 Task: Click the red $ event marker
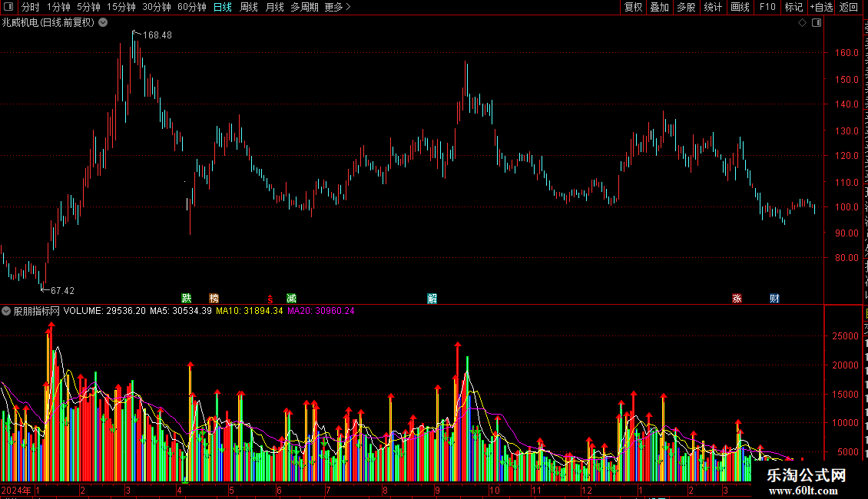tap(270, 299)
